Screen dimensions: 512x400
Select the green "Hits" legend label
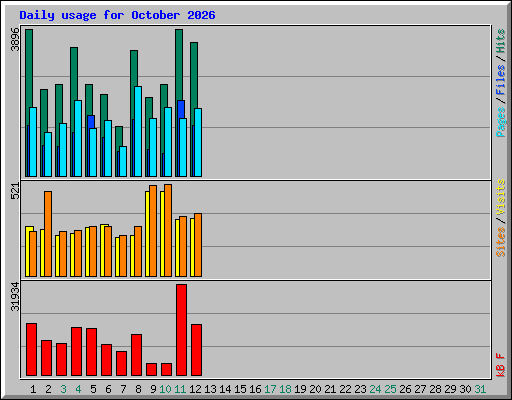coord(501,41)
